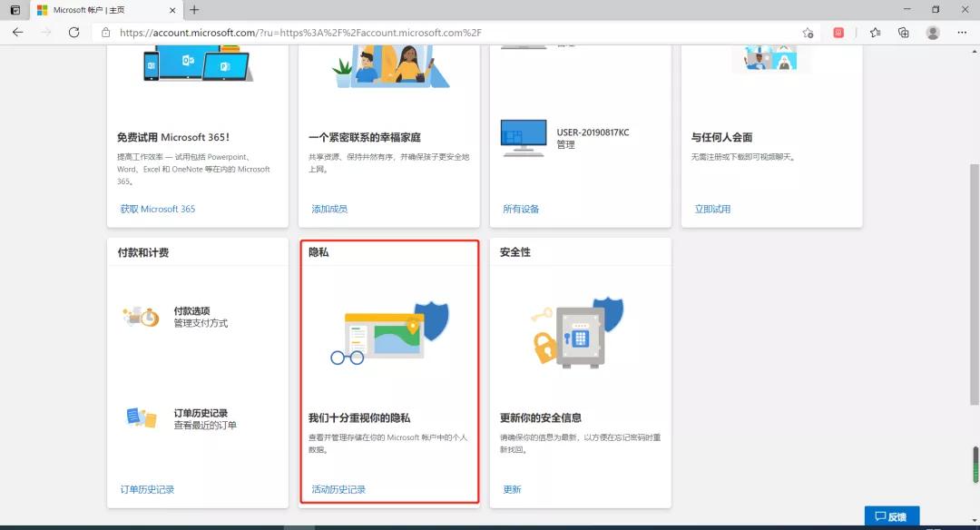Viewport: 980px width, 530px height.
Task: Click the 获取 Microsoft 365 link
Action: [158, 209]
